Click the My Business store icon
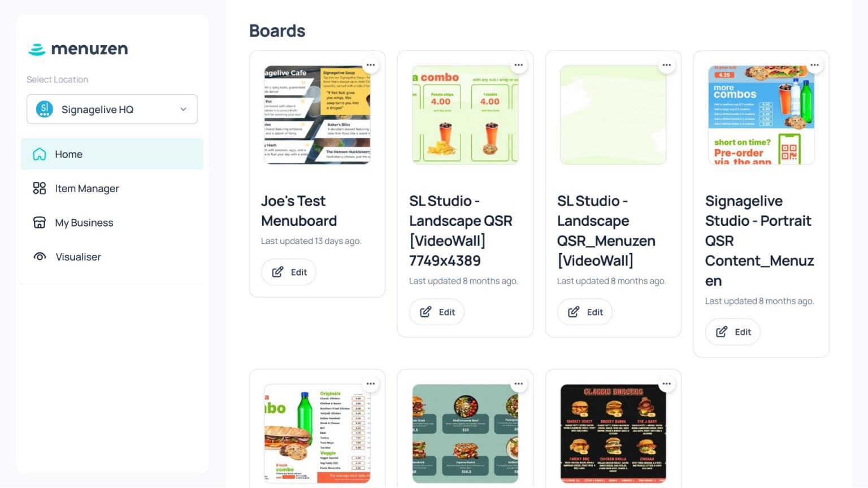Screen dimensions: 868x488 tap(39, 223)
